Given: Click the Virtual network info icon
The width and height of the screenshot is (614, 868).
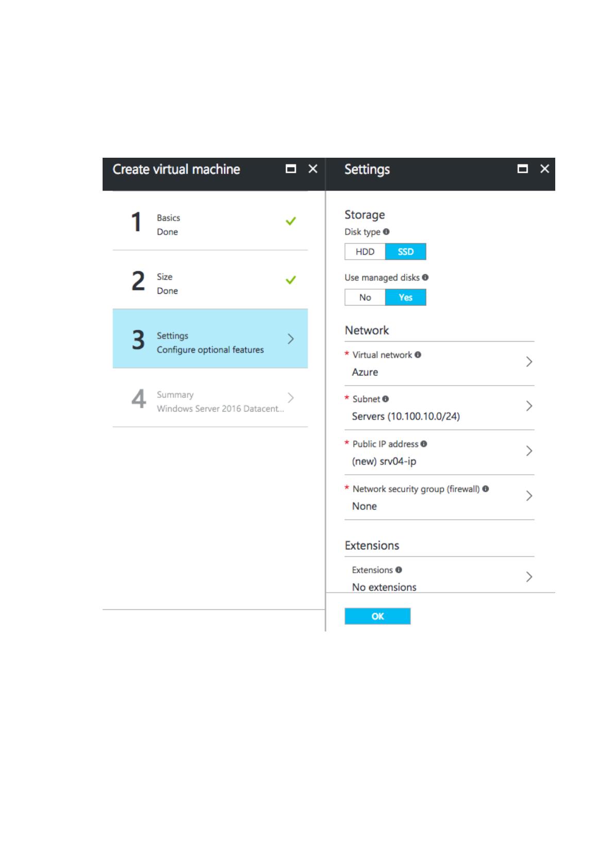Looking at the screenshot, I should point(418,355).
